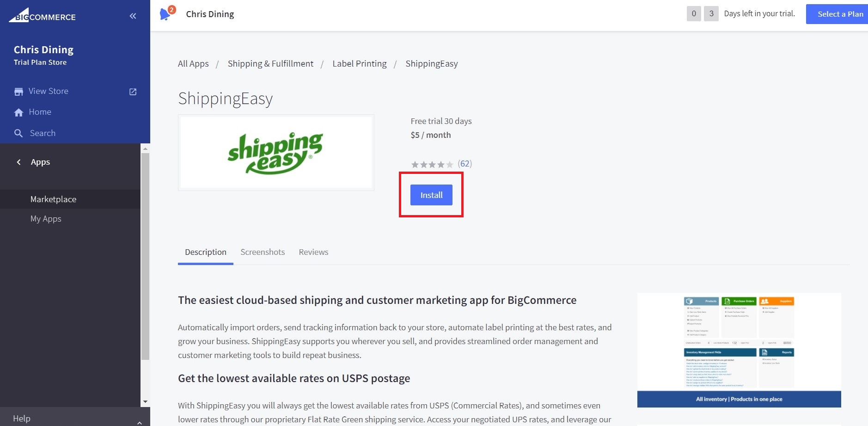The image size is (868, 426).
Task: Click the sidebar scroll down arrow
Action: pyautogui.click(x=145, y=402)
